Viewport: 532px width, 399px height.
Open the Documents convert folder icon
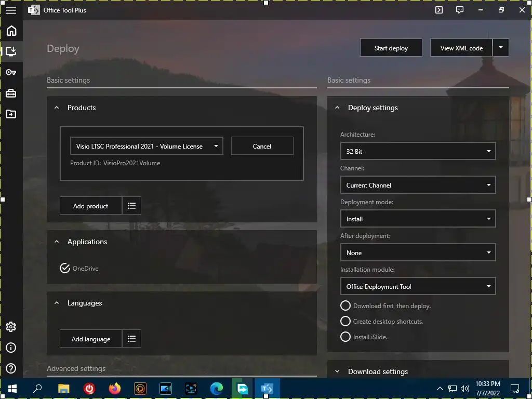coord(11,114)
